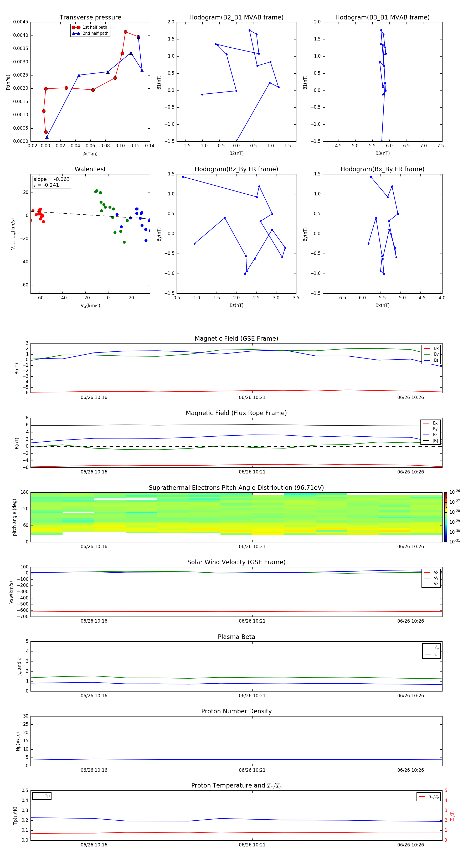
Task: Click the 'V_A(km/s)' x-axis label in WalenTest
Action: pyautogui.click(x=90, y=306)
